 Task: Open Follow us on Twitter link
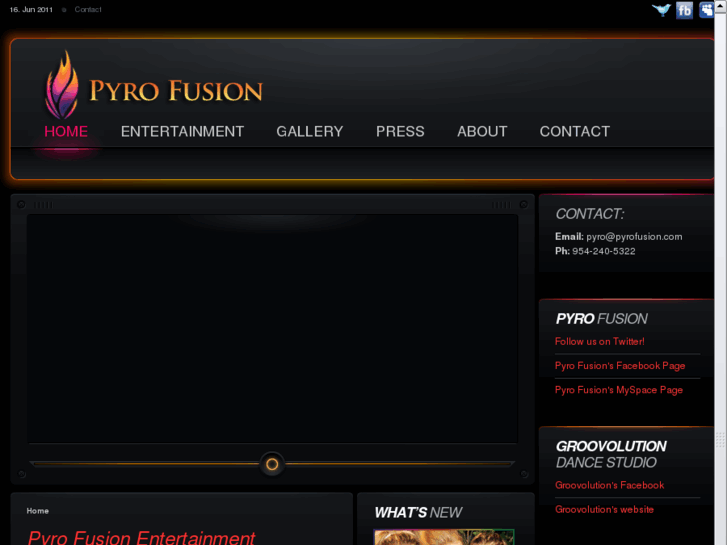pyautogui.click(x=599, y=341)
